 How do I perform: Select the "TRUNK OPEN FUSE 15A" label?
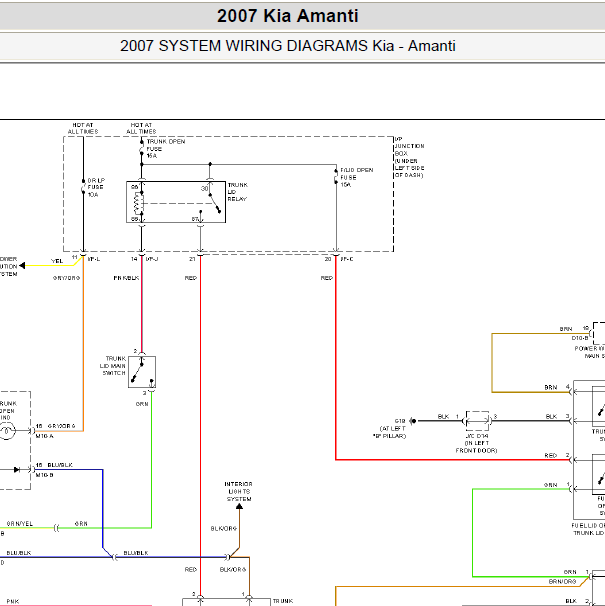coord(165,149)
